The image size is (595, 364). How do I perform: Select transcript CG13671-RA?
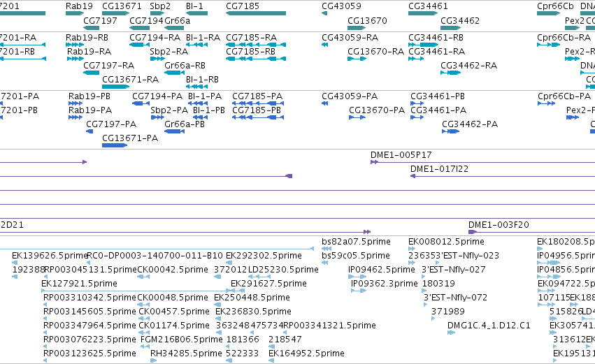[130, 80]
